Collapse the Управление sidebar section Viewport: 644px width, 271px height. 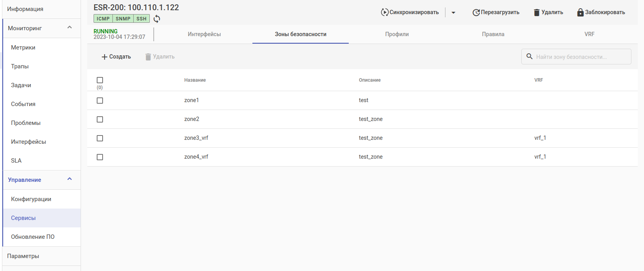tap(70, 179)
